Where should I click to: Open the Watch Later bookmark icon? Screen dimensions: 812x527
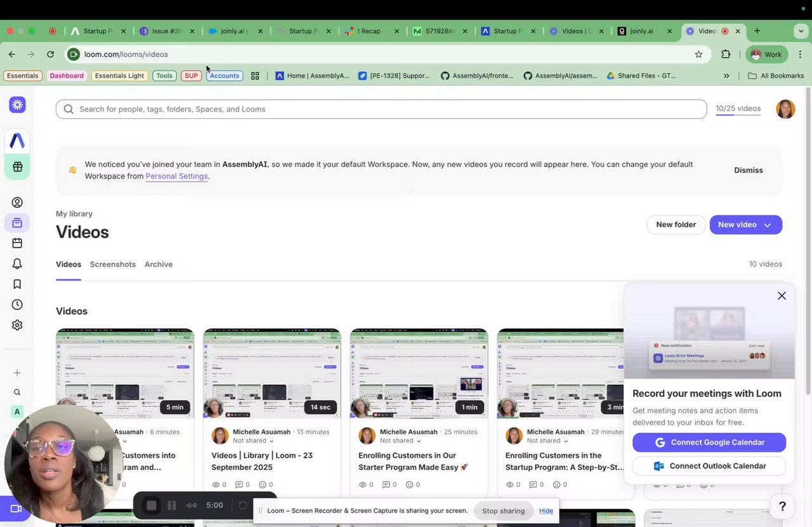click(x=17, y=284)
